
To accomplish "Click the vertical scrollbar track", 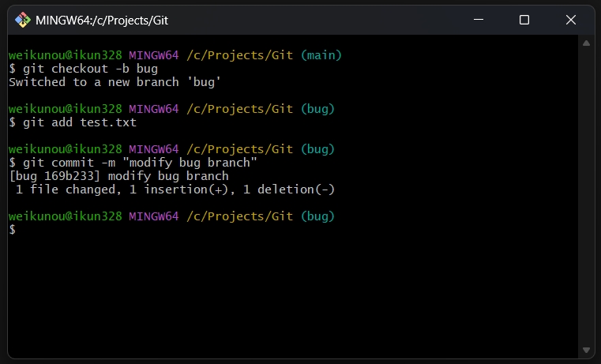I will coord(586,197).
